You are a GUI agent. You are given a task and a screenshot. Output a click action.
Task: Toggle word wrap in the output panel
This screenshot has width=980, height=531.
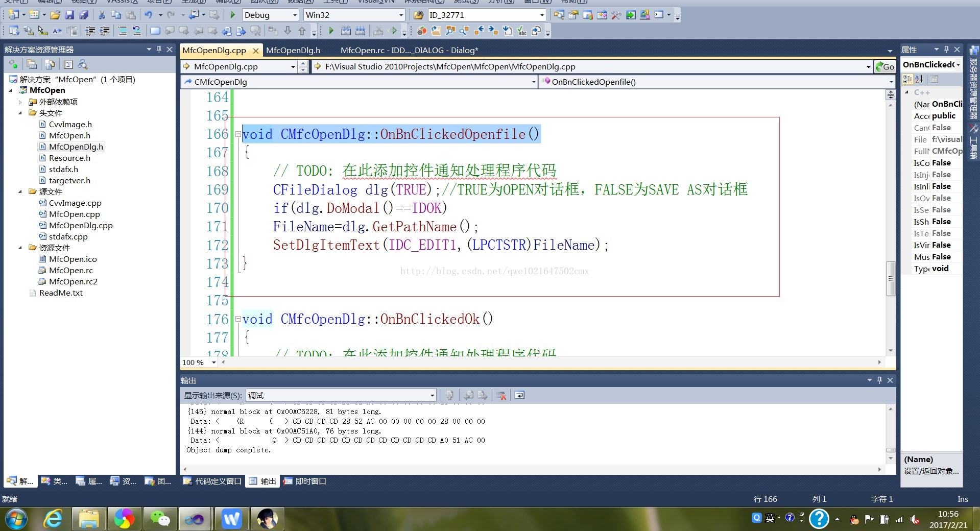[x=519, y=395]
